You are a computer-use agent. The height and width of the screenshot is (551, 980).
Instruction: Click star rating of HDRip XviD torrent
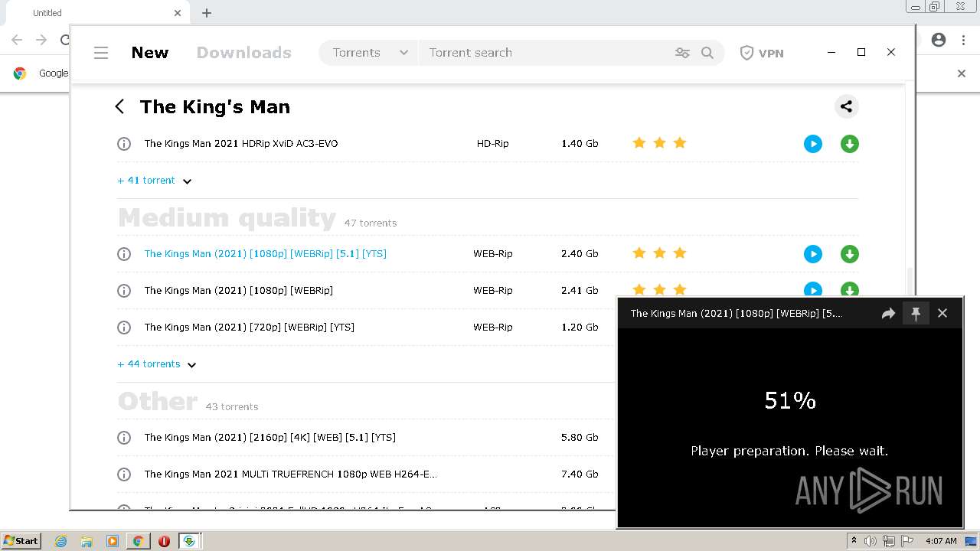(659, 143)
